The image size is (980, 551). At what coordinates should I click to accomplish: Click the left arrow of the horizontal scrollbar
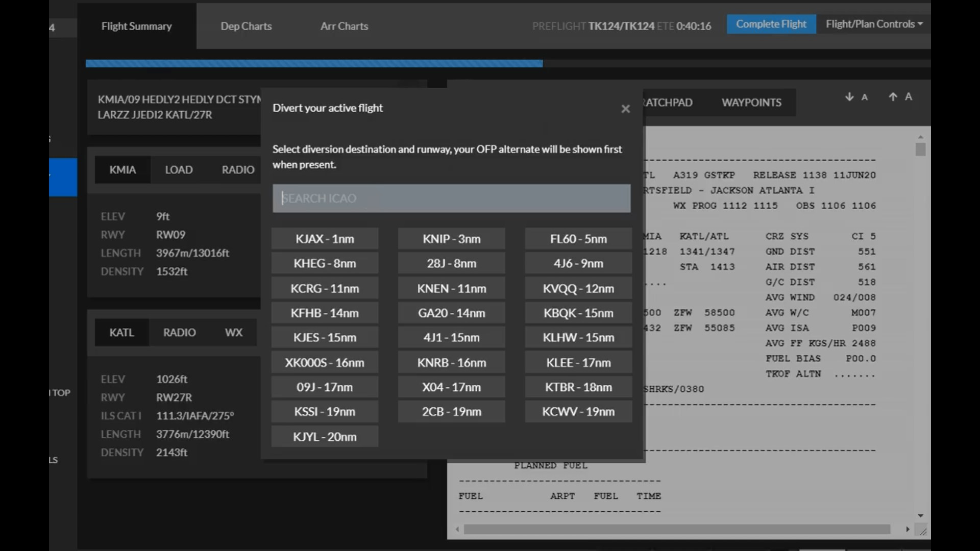457,529
